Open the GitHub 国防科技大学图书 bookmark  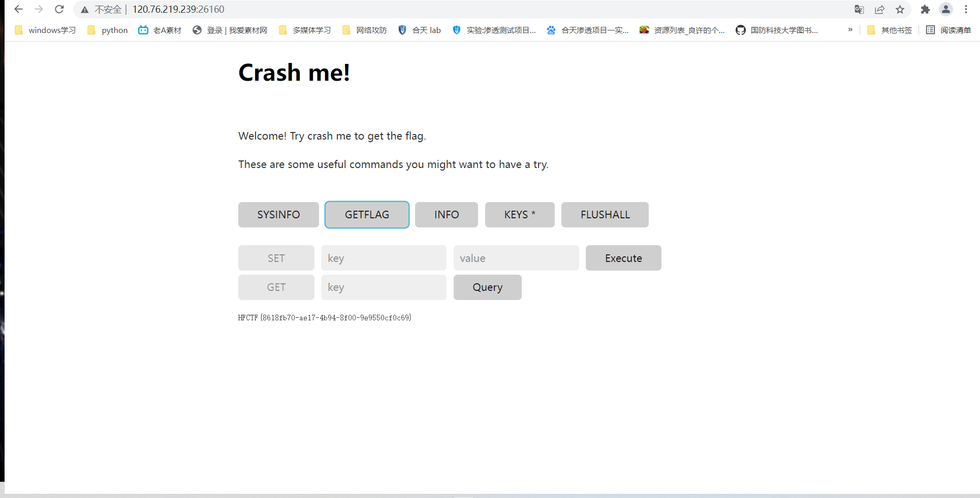pyautogui.click(x=777, y=30)
